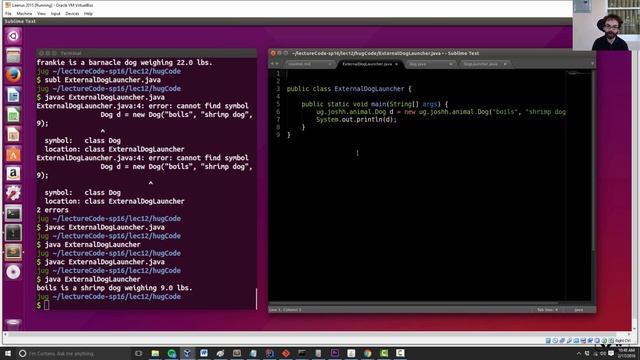The width and height of the screenshot is (640, 360).
Task: Click the '2 errors' line in Terminal
Action: 53,210
